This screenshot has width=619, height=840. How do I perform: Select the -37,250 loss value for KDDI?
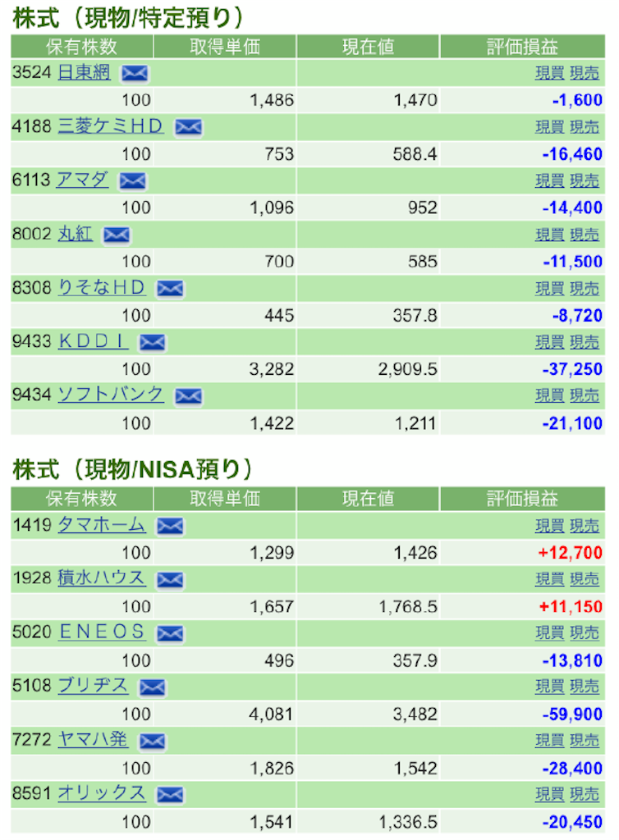point(572,369)
